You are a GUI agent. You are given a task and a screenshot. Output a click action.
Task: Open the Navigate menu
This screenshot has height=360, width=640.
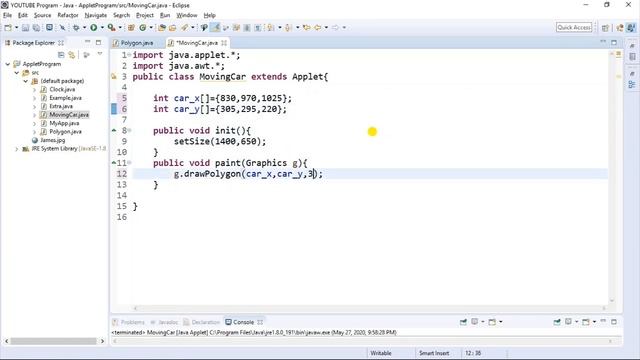point(96,15)
